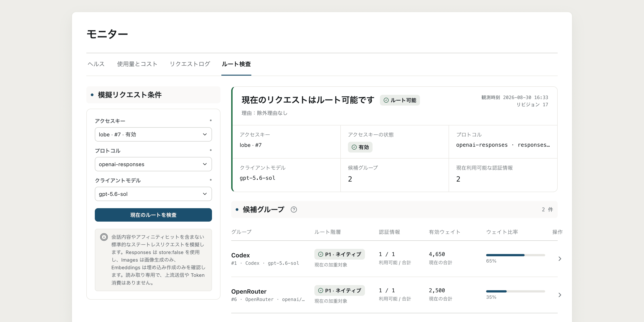Viewport: 644px width, 322px height.
Task: Click the 観測時刻 2026-08-30 16:33 timestamp
Action: click(x=515, y=97)
